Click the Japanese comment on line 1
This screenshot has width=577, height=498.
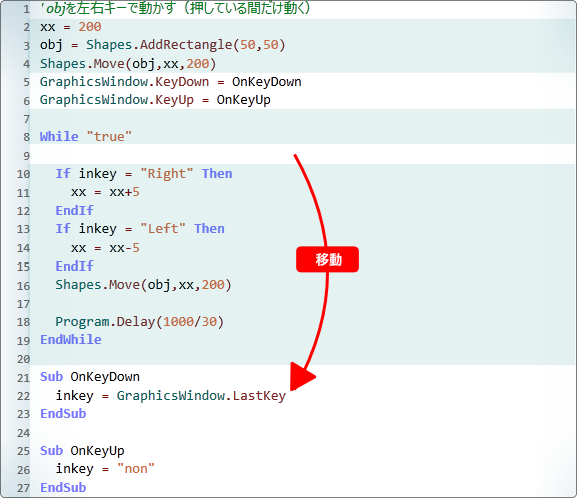[176, 8]
